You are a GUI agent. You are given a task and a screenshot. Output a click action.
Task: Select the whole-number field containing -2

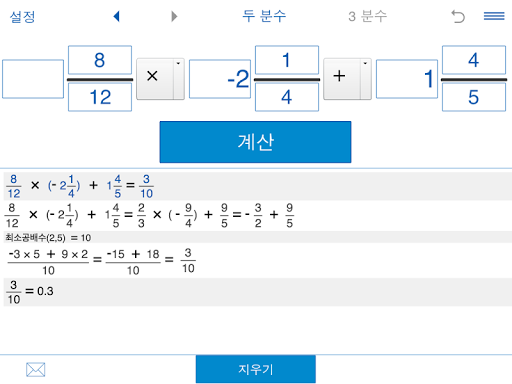220,79
